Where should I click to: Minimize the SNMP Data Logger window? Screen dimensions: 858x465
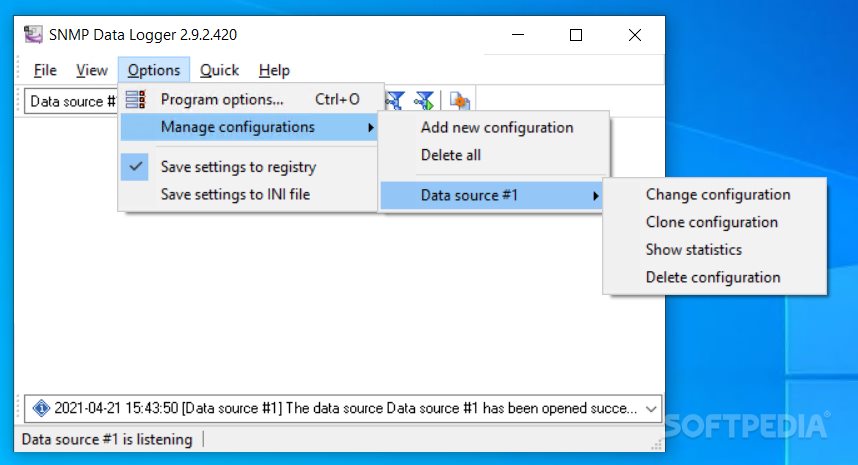point(518,35)
